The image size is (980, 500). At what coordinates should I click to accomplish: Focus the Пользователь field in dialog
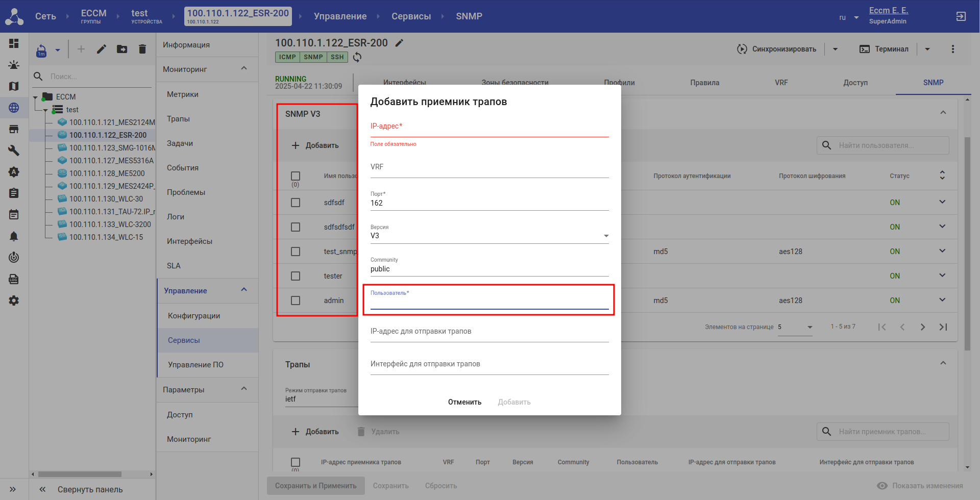(489, 300)
